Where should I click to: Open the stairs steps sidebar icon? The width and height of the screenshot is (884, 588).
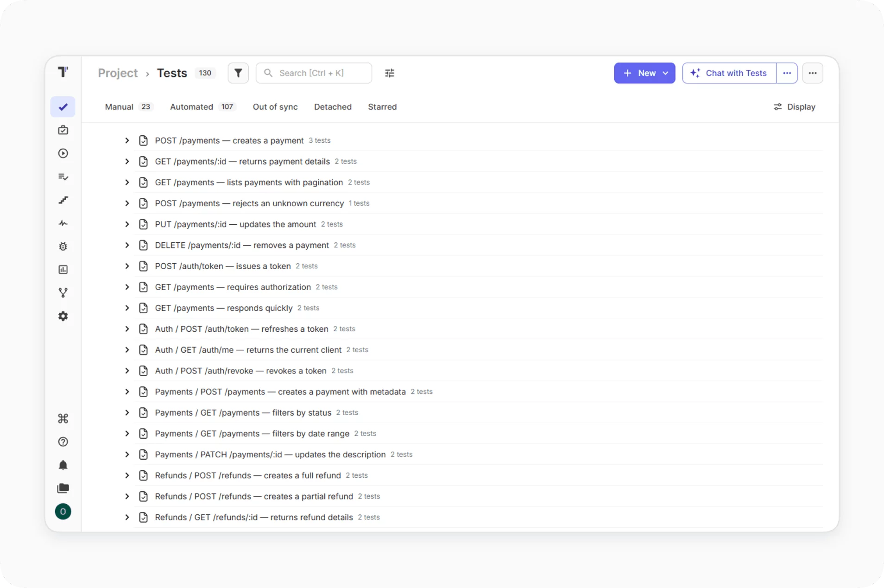[63, 200]
